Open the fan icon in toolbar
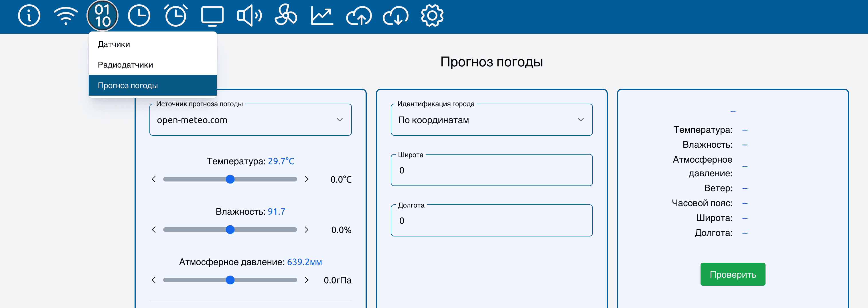Image resolution: width=868 pixels, height=308 pixels. click(x=285, y=15)
